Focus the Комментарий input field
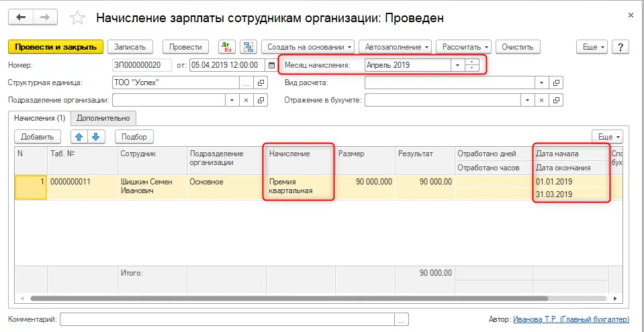This screenshot has height=332, width=644. pyautogui.click(x=227, y=319)
